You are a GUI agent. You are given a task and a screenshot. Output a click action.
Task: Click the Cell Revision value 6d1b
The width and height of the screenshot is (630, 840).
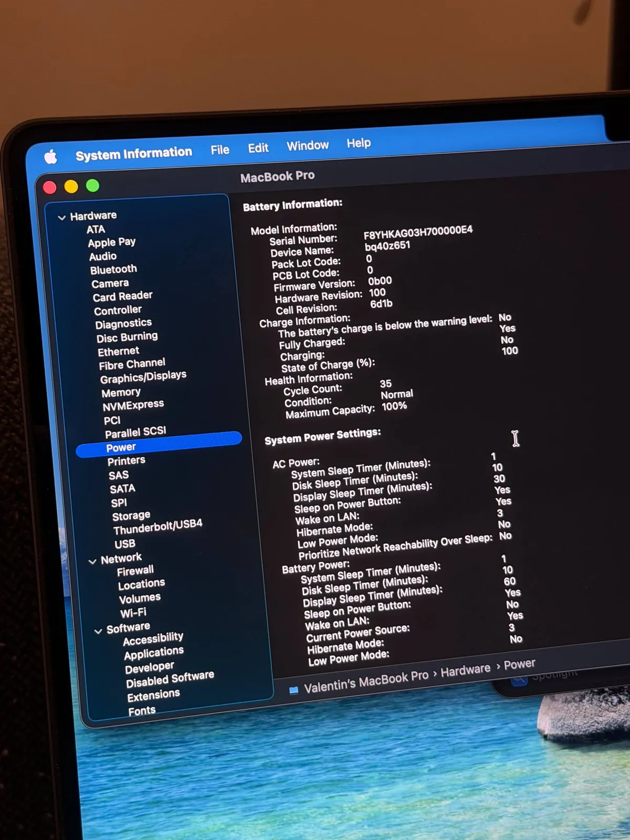(381, 304)
